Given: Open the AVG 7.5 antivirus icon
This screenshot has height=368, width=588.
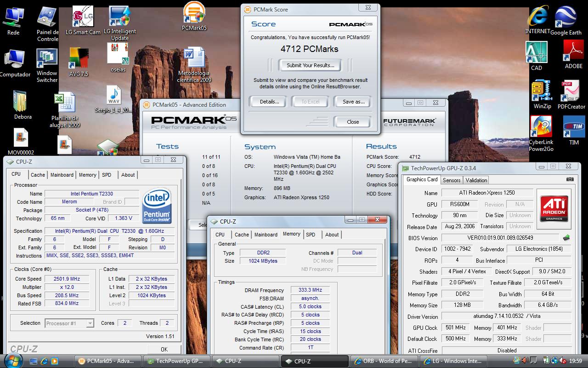Looking at the screenshot, I should pos(79,62).
